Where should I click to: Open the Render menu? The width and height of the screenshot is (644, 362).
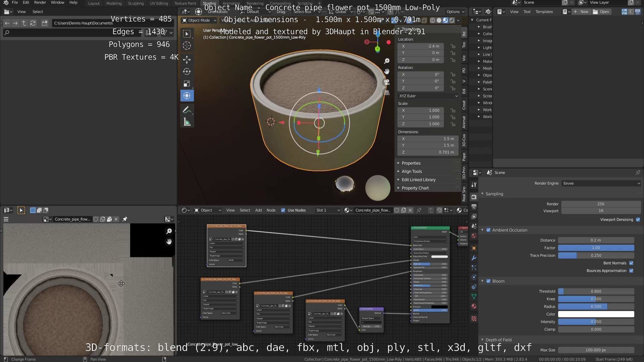(x=40, y=3)
